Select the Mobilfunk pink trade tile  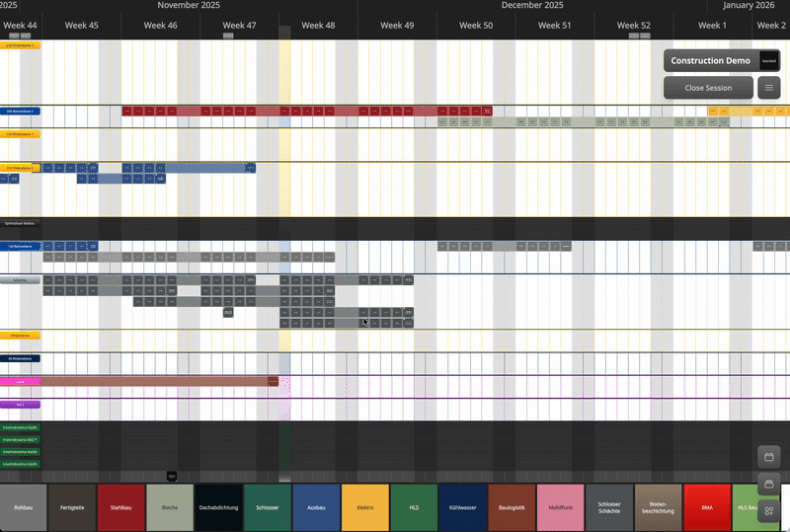[561, 507]
